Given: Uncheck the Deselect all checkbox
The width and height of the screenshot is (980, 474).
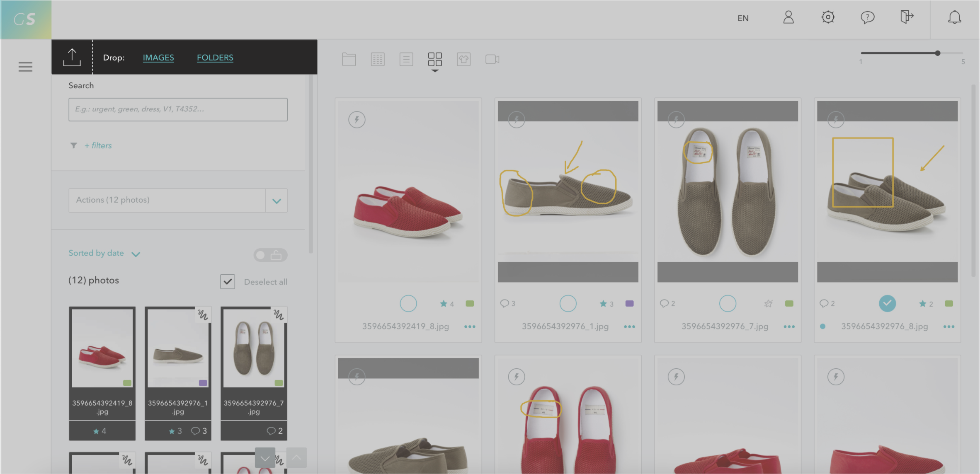Looking at the screenshot, I should click(228, 282).
